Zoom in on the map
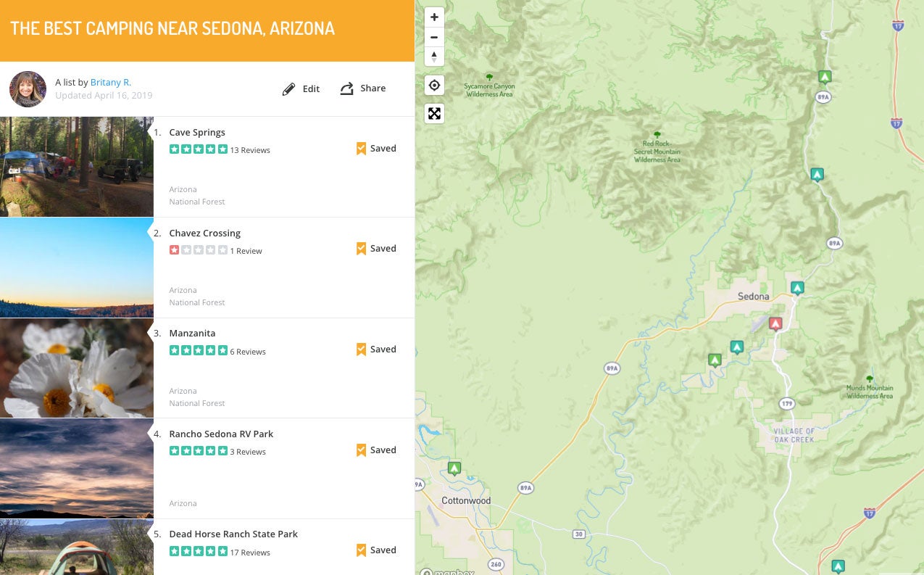The image size is (924, 575). click(434, 17)
